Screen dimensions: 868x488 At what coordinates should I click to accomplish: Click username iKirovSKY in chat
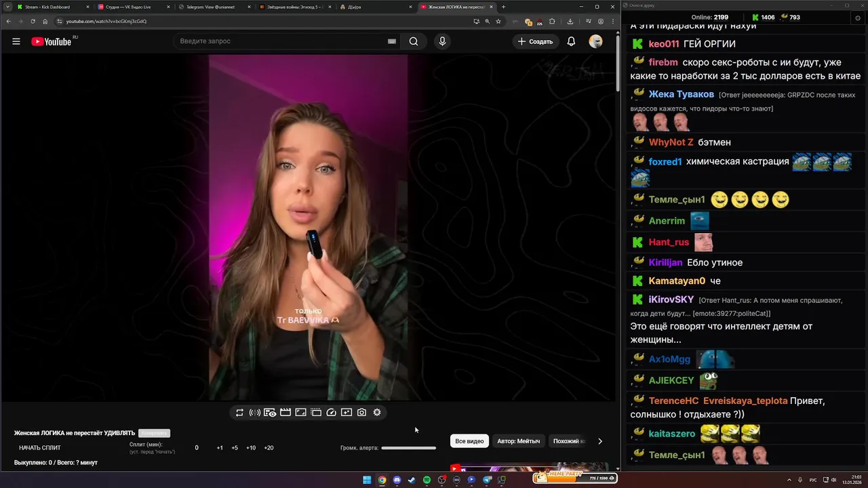(x=671, y=300)
